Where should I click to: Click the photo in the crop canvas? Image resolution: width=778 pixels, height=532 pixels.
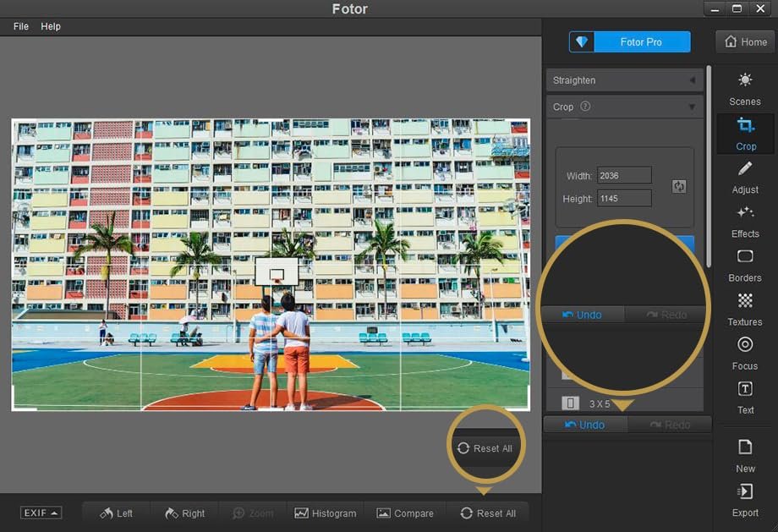[271, 265]
